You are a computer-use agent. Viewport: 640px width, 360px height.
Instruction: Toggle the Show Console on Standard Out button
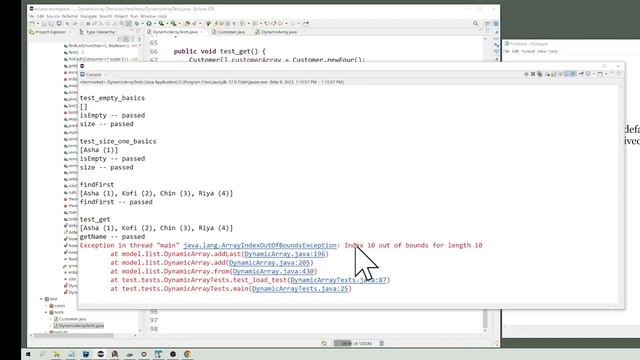click(567, 74)
